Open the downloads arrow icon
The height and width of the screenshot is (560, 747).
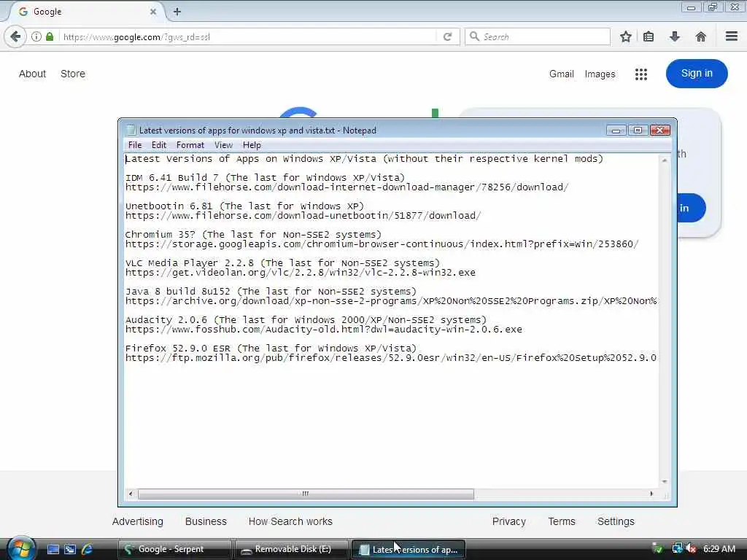[675, 36]
